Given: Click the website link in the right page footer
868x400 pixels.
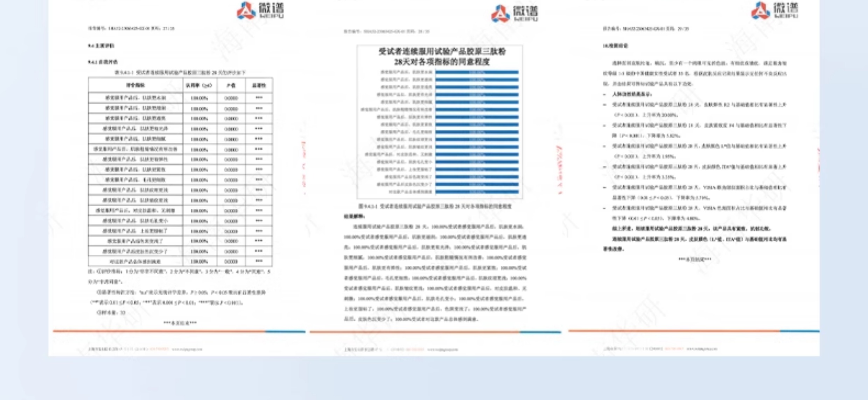Looking at the screenshot, I should tap(702, 349).
